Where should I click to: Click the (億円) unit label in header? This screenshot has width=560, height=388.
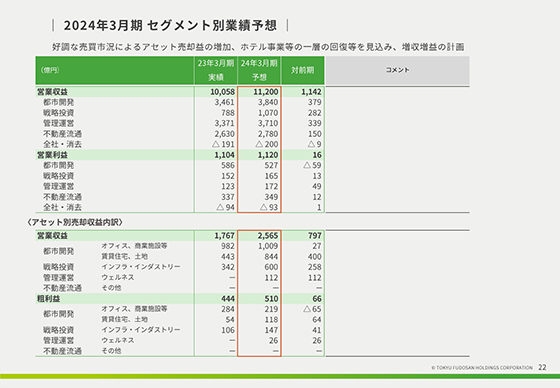[x=50, y=70]
